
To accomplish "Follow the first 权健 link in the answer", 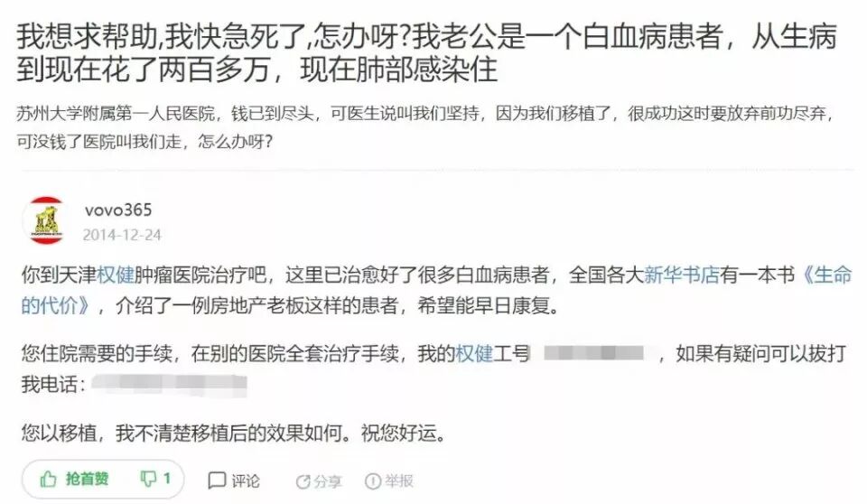I will [116, 275].
